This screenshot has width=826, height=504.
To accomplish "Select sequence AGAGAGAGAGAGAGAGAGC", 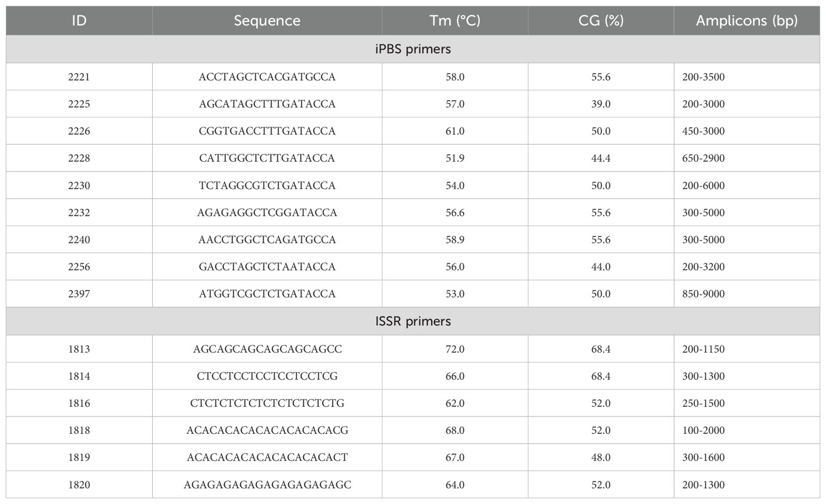I will click(x=267, y=485).
